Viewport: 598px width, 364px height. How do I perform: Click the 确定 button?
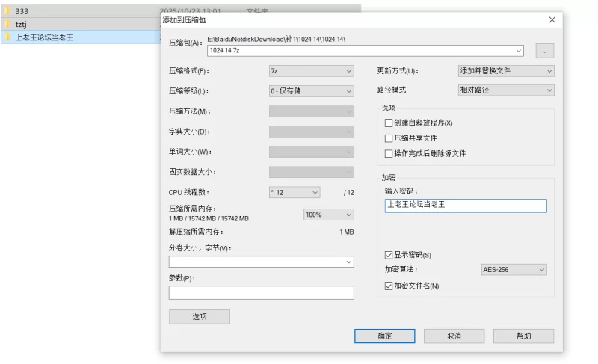pyautogui.click(x=384, y=336)
